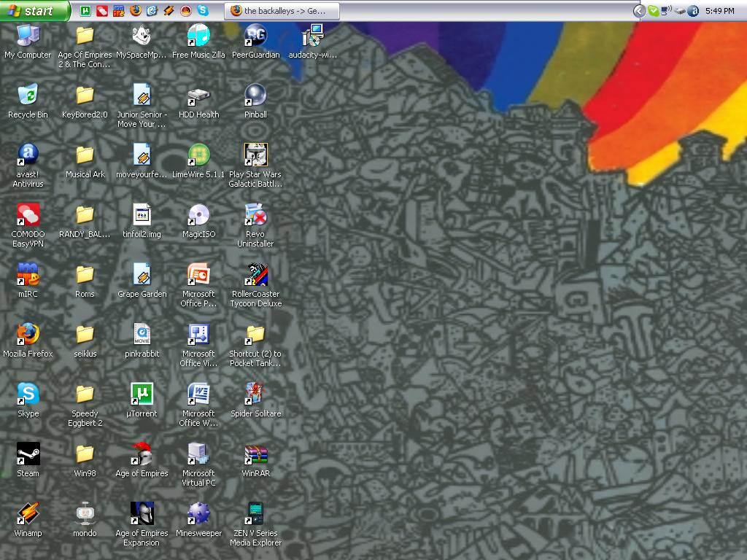Launch Skype from the Quick Launch bar
The height and width of the screenshot is (560, 747).
click(x=203, y=11)
